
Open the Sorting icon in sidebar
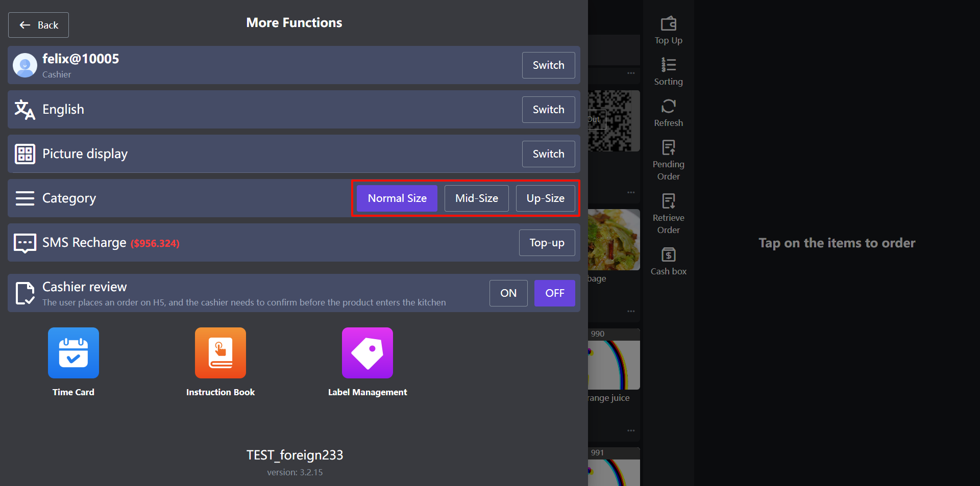[668, 65]
